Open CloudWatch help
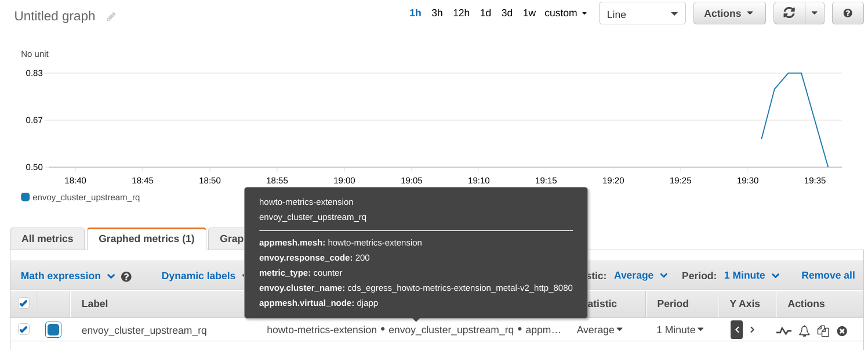The height and width of the screenshot is (350, 868). [x=847, y=13]
